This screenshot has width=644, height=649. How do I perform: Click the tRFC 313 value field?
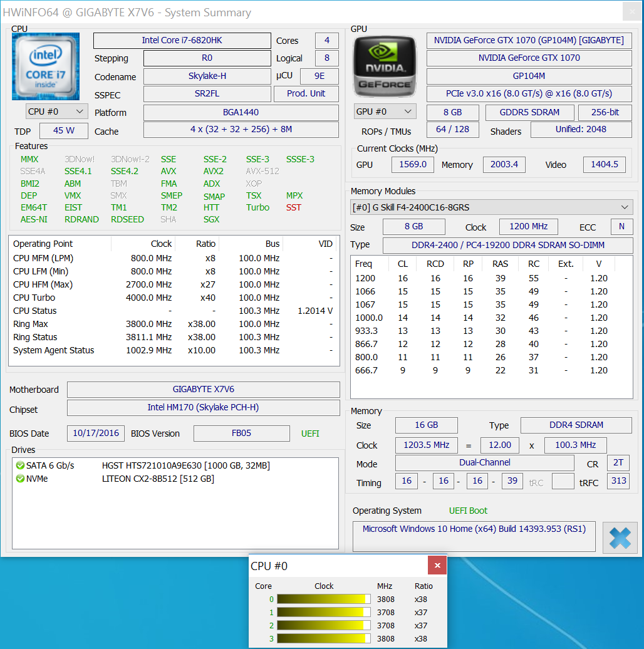(x=618, y=481)
